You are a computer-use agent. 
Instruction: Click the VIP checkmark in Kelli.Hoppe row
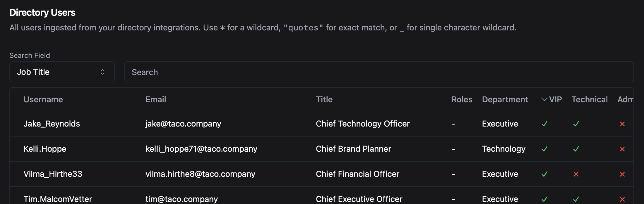point(545,149)
